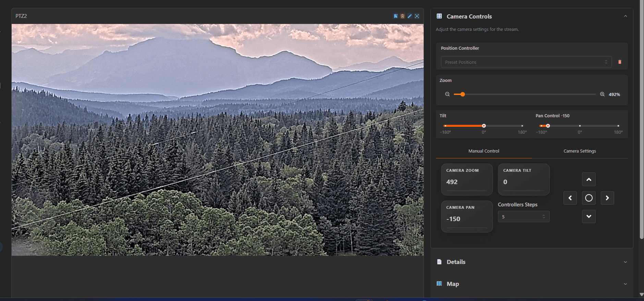Click the PTZ2 stream title
This screenshot has height=301, width=644.
coord(21,16)
